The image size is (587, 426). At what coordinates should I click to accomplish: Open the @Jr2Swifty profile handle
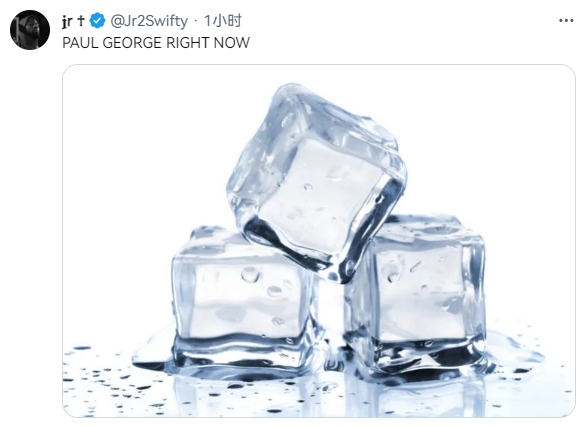pos(149,21)
